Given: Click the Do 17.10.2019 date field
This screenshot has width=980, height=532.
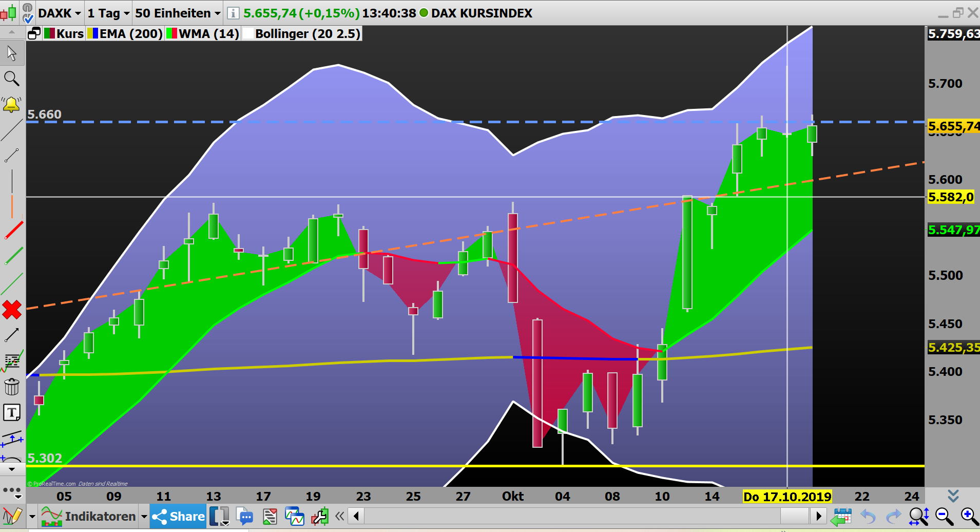Looking at the screenshot, I should (x=787, y=496).
